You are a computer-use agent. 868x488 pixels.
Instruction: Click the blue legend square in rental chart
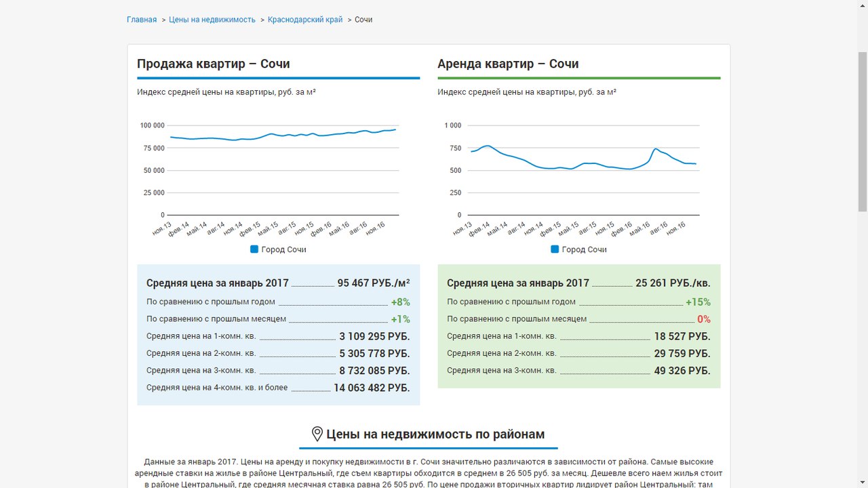pyautogui.click(x=555, y=249)
